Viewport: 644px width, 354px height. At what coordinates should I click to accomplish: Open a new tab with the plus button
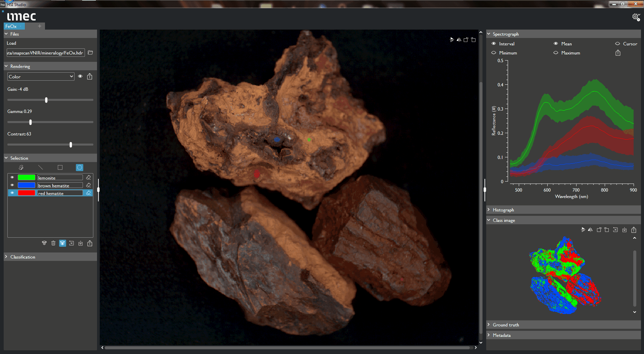point(39,26)
